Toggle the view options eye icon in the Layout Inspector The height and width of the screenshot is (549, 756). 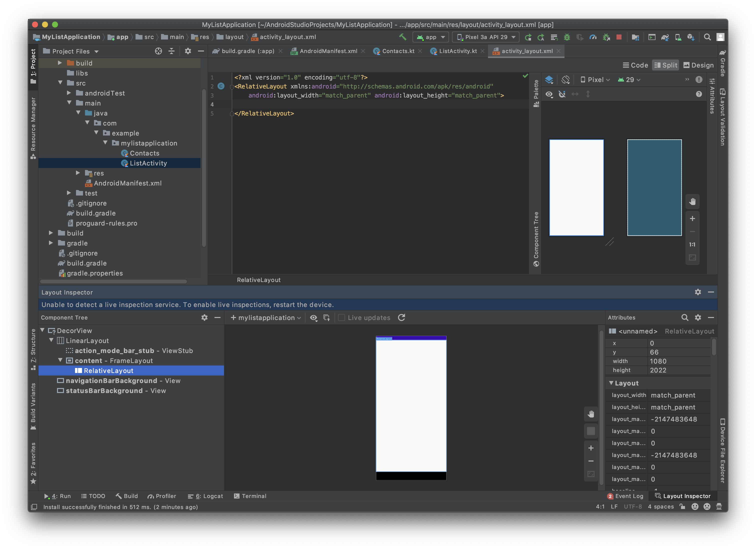tap(313, 318)
